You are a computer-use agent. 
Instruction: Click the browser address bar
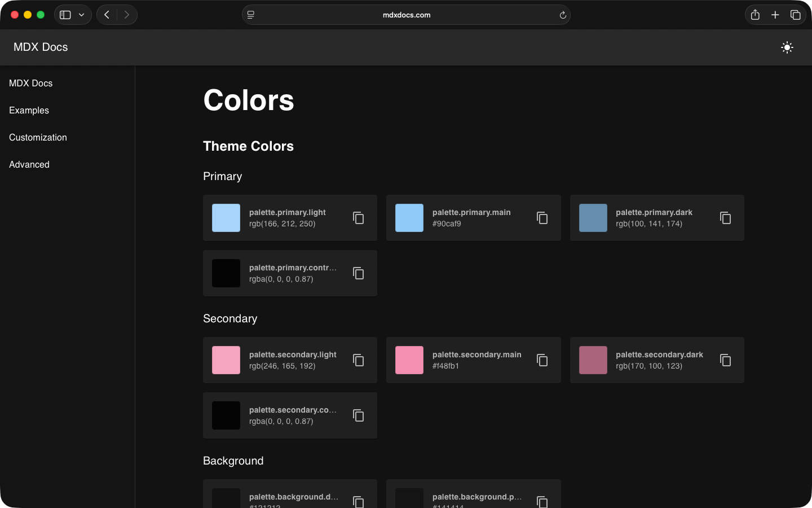406,15
